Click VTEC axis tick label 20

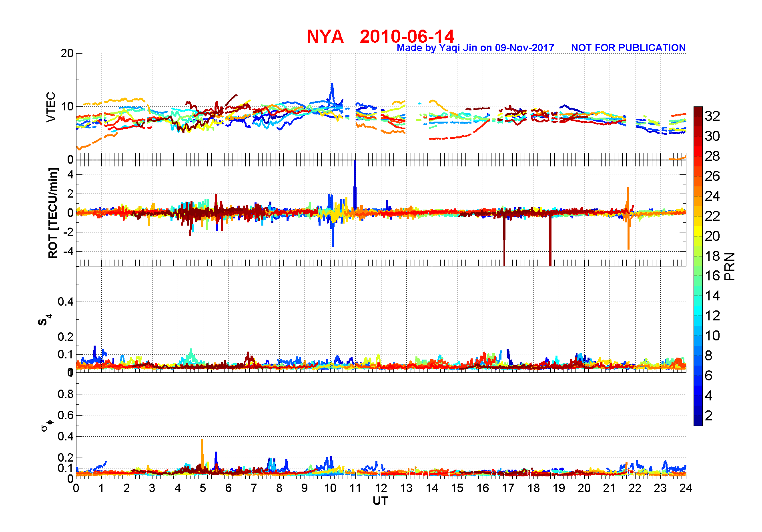click(x=67, y=53)
